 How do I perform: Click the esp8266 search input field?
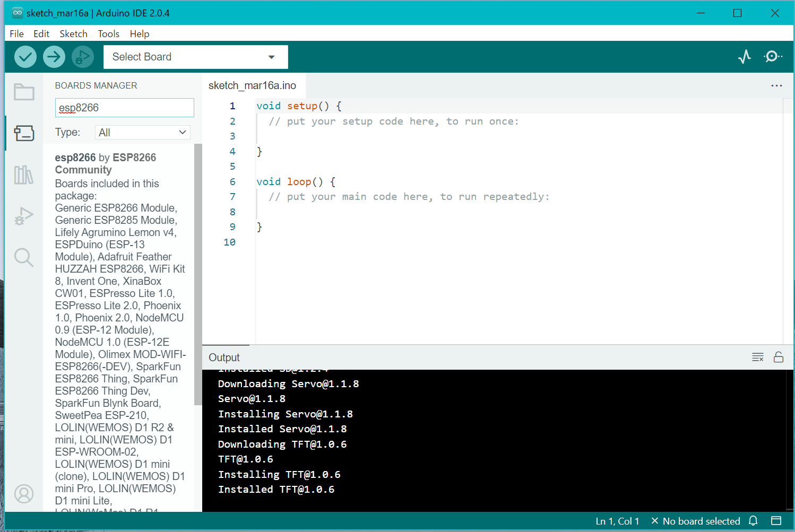point(124,107)
